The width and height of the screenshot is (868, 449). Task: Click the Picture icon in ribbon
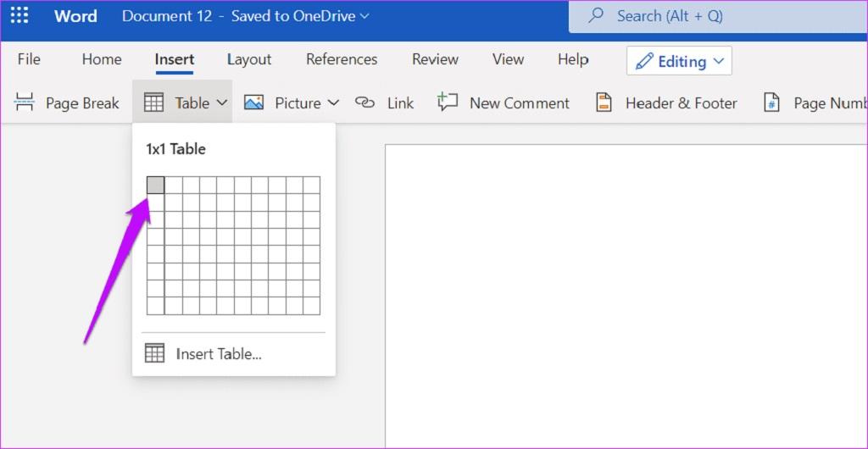click(x=253, y=103)
